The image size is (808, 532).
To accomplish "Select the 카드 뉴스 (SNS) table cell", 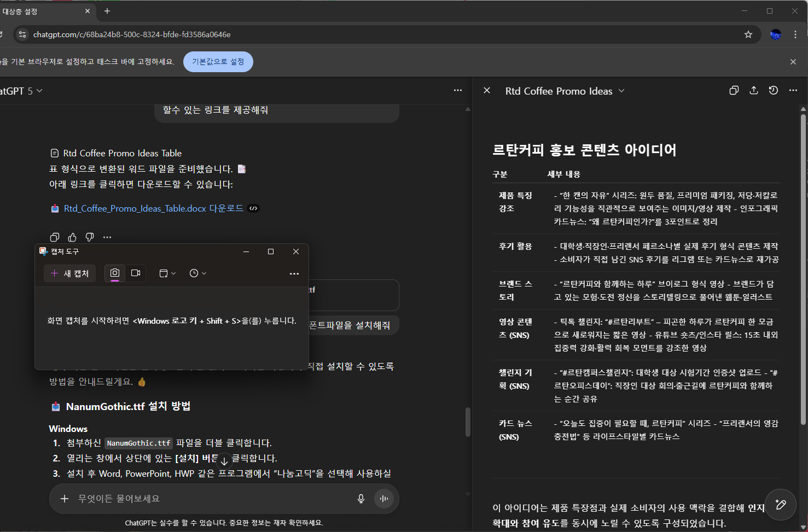I will pyautogui.click(x=515, y=430).
